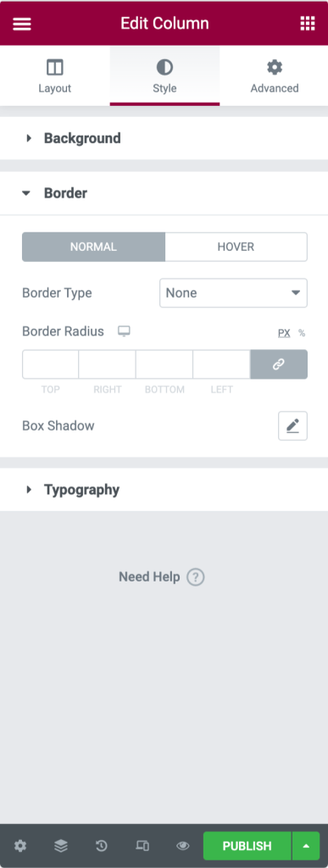Image resolution: width=328 pixels, height=868 pixels.
Task: Open the History icon in footer
Action: point(102,846)
